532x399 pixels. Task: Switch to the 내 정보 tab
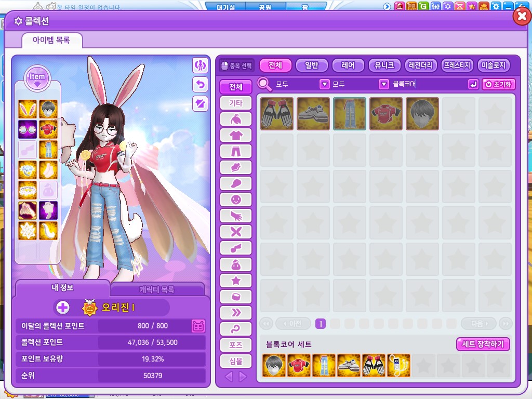(x=62, y=288)
